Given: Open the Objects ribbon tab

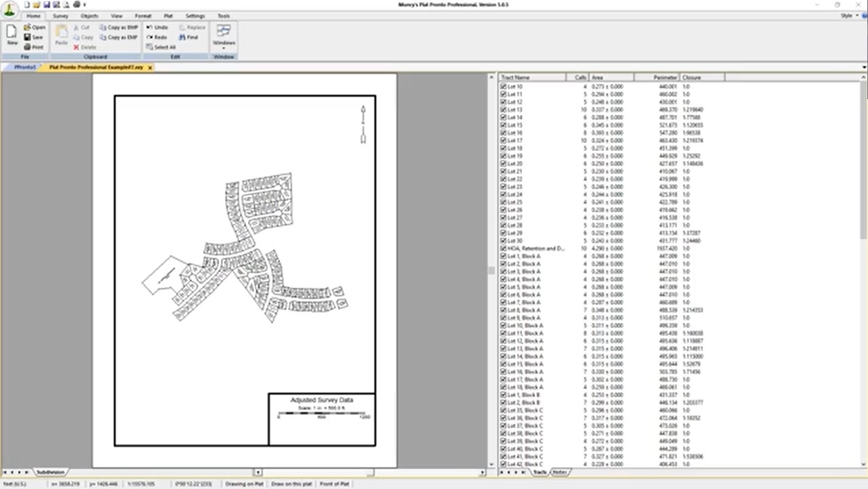Looking at the screenshot, I should point(89,16).
